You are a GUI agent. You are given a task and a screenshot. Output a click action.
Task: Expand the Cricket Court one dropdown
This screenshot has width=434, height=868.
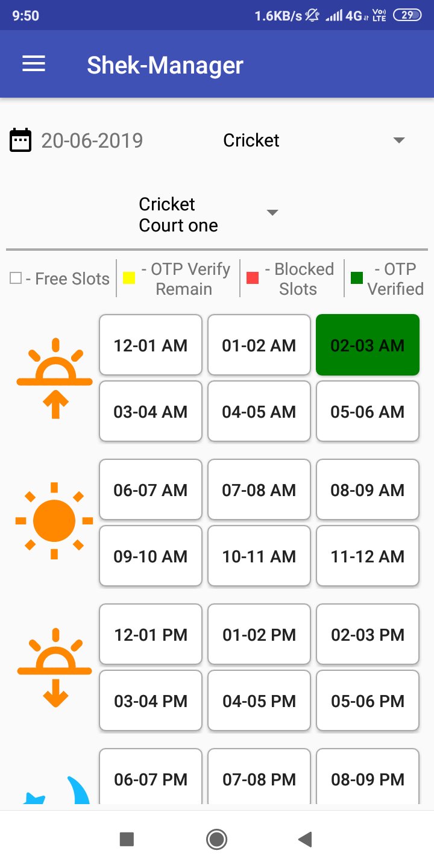tap(272, 213)
